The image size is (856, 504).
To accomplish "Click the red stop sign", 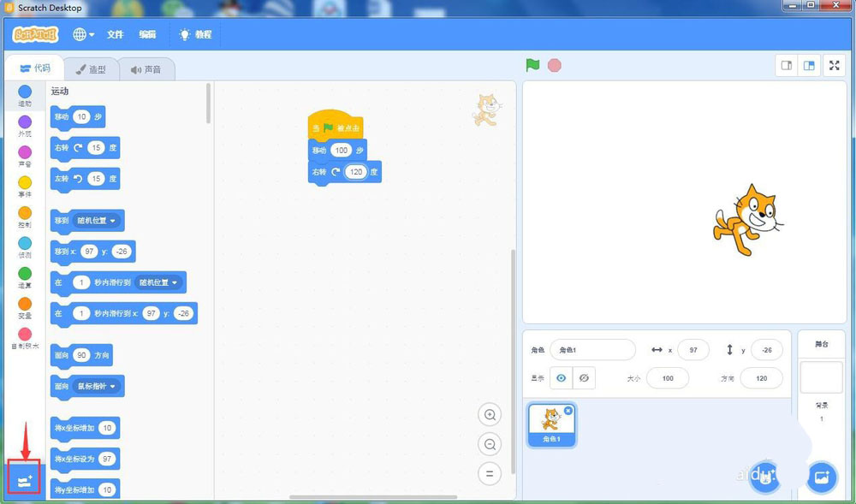I will tap(554, 65).
